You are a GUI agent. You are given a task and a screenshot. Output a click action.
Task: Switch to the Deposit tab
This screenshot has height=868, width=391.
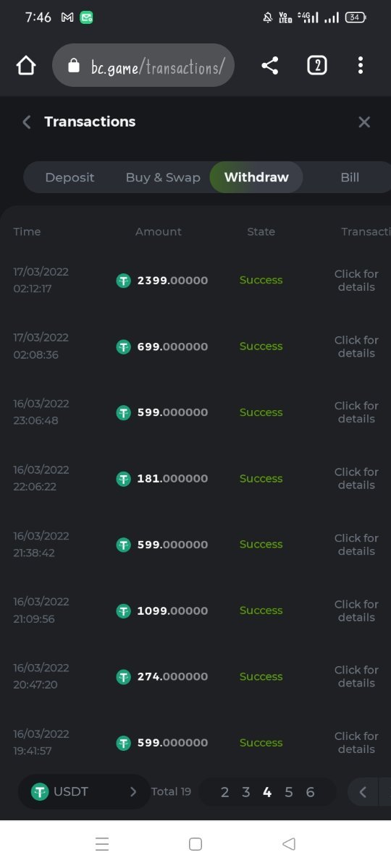[x=70, y=177]
